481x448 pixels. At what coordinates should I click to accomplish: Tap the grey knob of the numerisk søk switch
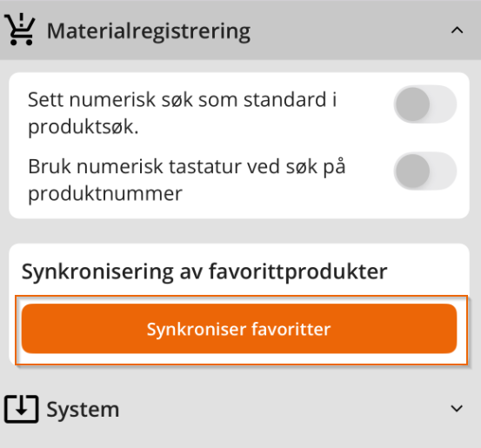point(412,104)
